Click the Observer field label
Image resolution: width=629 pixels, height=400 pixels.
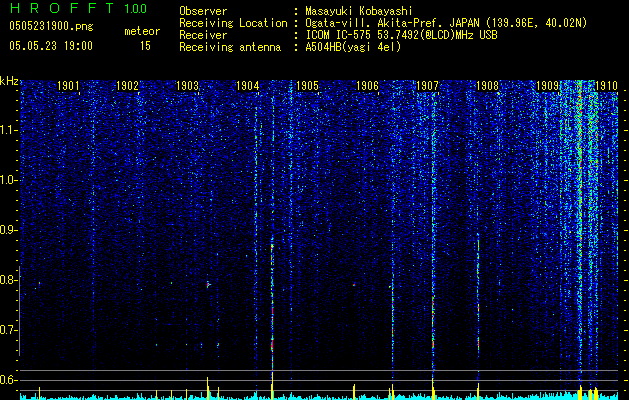click(x=203, y=11)
